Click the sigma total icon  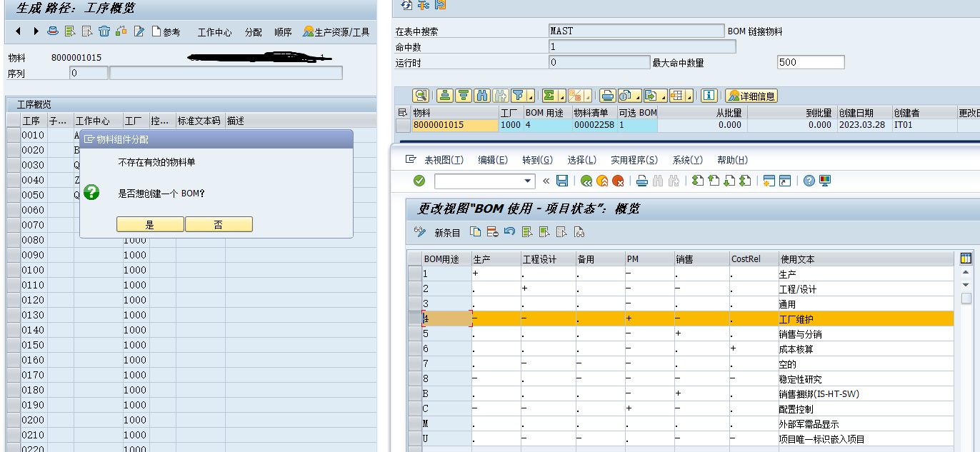pyautogui.click(x=549, y=96)
